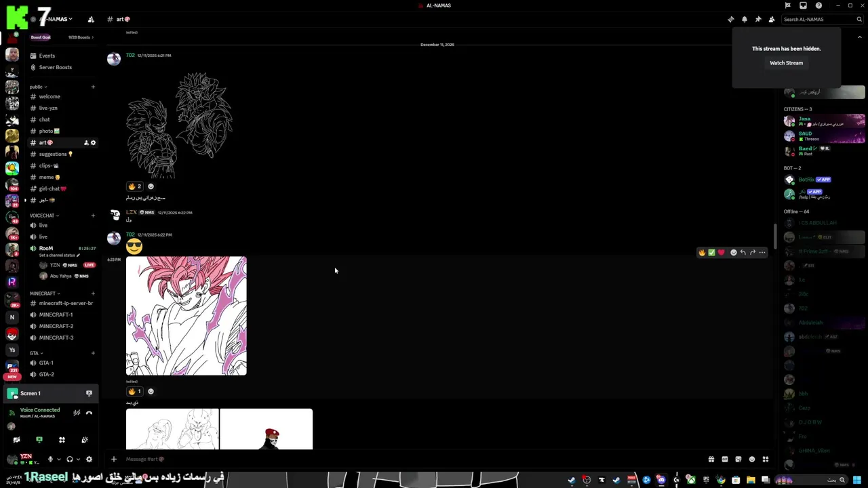Viewport: 868px width, 488px height.
Task: Join MINECRAFT-1 voice channel
Action: coord(56,314)
